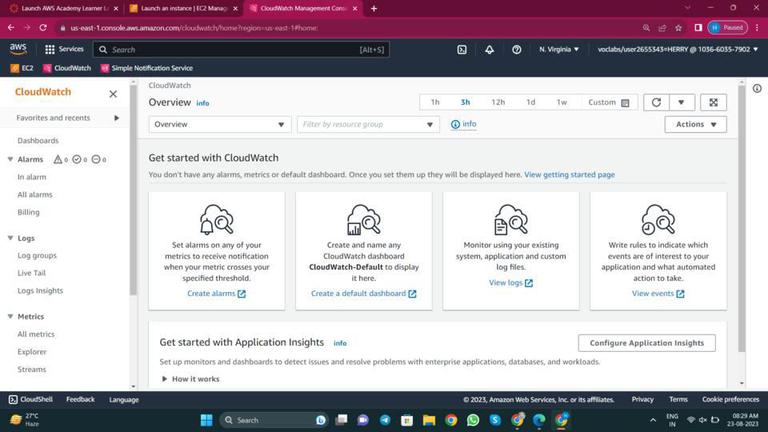This screenshot has height=432, width=768.
Task: Open CloudShell from footer bar
Action: [30, 400]
